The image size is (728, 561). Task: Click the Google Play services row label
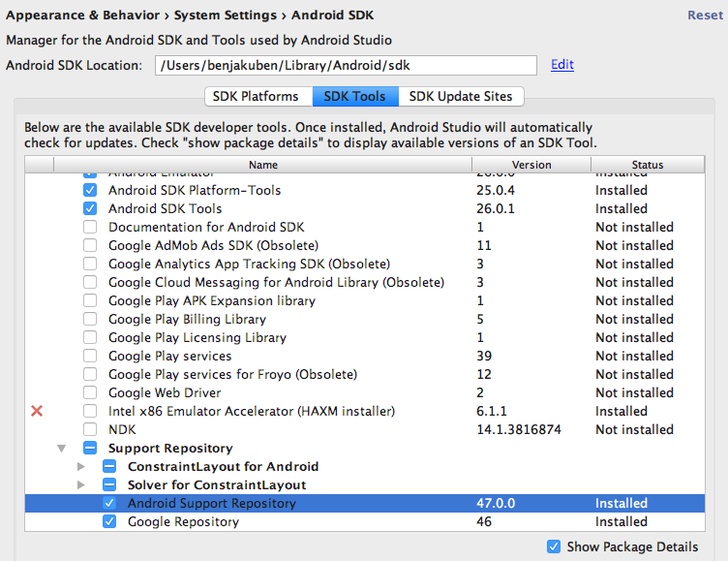tap(170, 356)
